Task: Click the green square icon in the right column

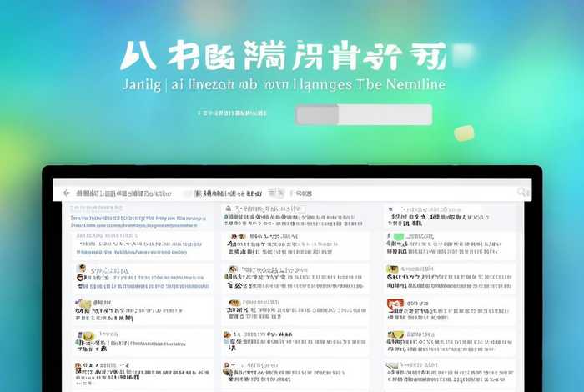Action: click(399, 236)
